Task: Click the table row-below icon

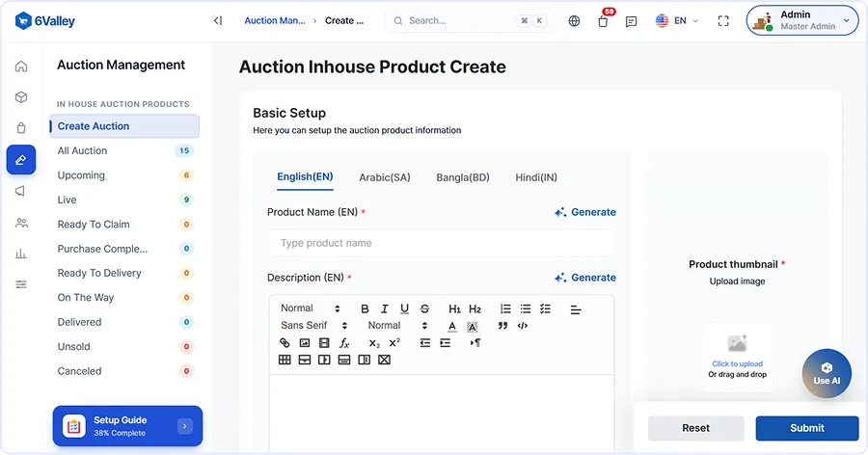Action: coord(305,360)
